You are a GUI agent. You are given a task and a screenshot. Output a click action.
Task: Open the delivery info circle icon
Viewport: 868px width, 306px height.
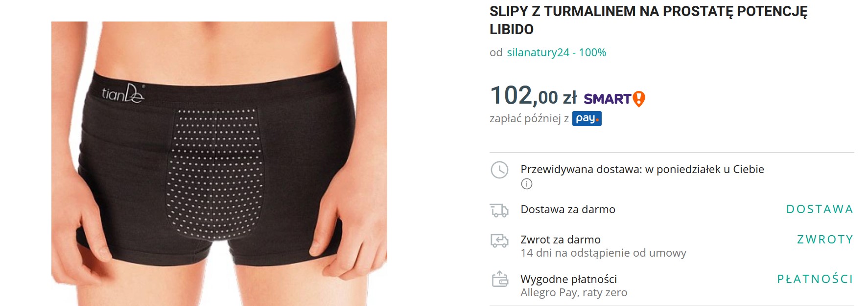[527, 184]
